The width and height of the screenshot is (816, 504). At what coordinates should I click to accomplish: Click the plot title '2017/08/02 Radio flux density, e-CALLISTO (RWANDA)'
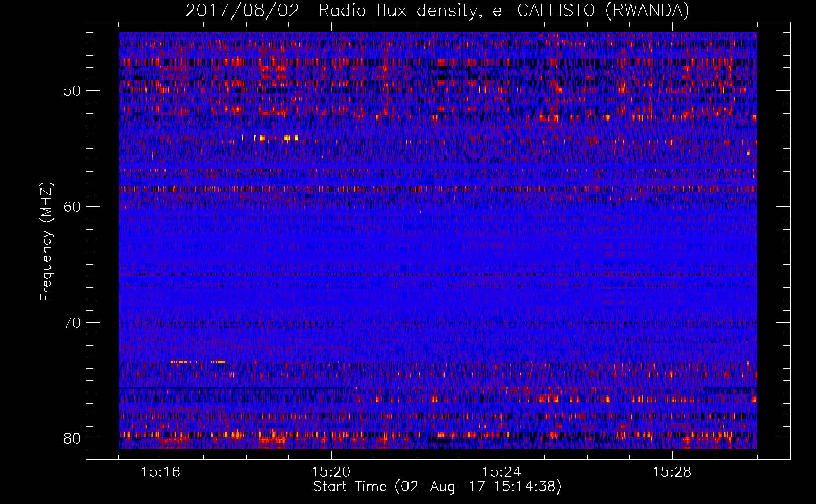(437, 11)
